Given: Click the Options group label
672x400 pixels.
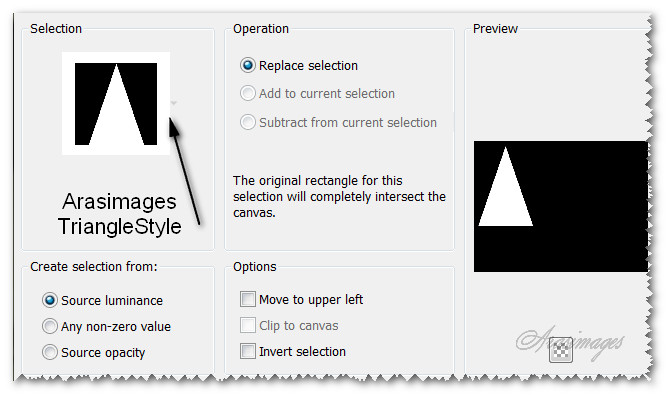Looking at the screenshot, I should point(255,267).
